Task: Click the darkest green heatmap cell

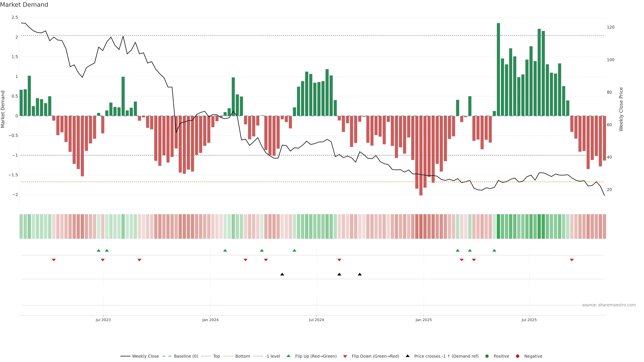Action: click(498, 226)
